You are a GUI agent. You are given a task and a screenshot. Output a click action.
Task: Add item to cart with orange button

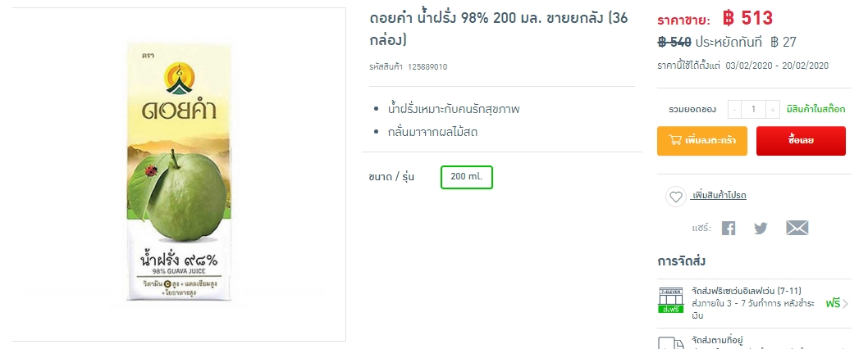[x=702, y=141]
